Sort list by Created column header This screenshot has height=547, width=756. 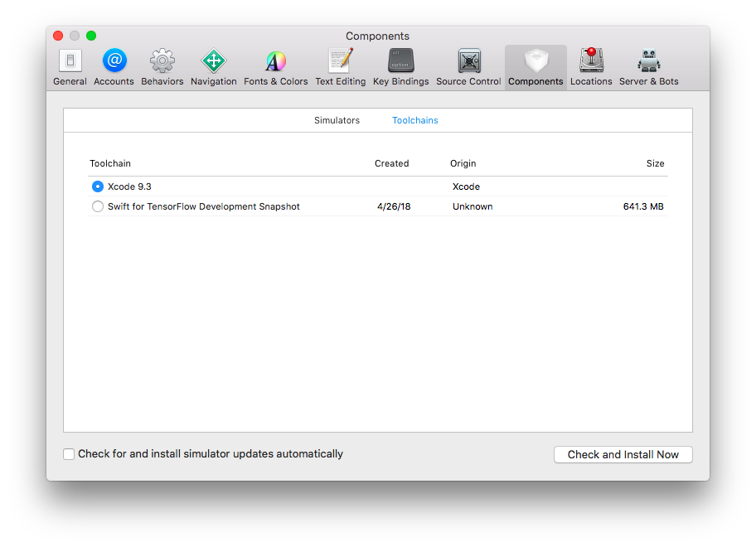coord(391,163)
